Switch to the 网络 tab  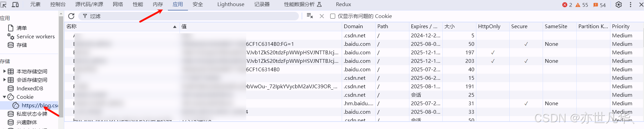pyautogui.click(x=118, y=4)
